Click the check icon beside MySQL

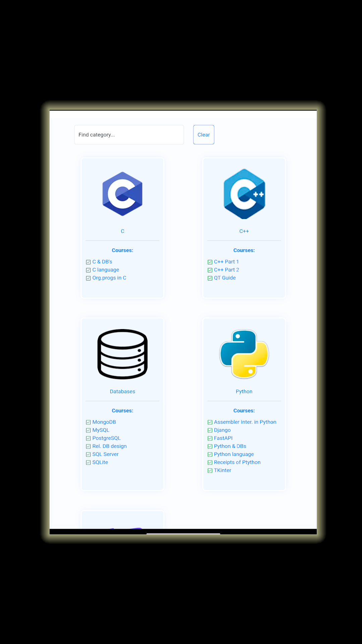point(88,430)
